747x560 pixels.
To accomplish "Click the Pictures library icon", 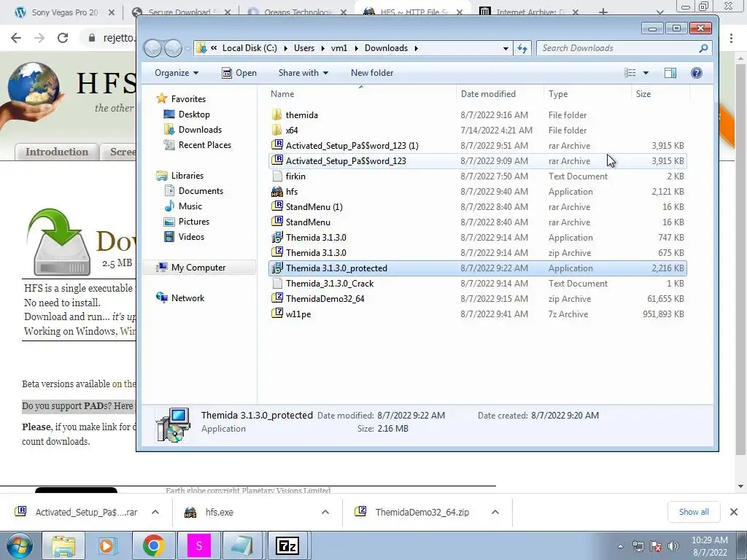I will (x=169, y=222).
